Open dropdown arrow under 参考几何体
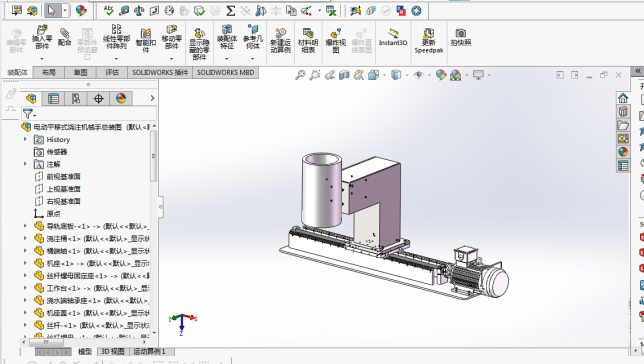This screenshot has height=364, width=644. (253, 59)
